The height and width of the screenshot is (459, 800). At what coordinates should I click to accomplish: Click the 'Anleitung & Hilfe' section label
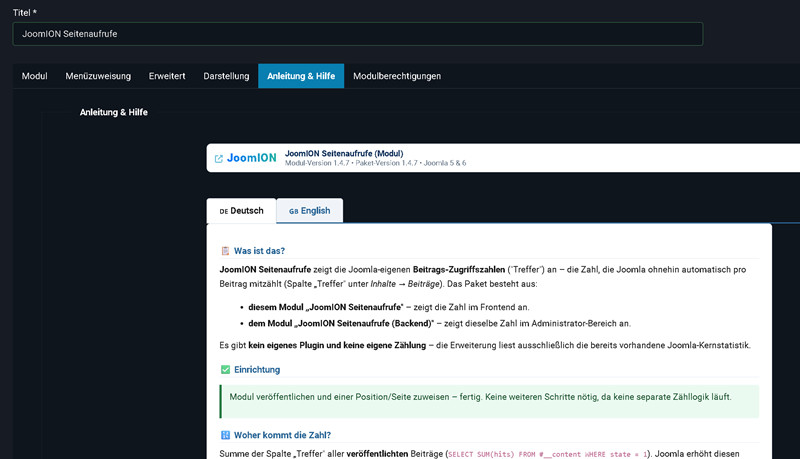pos(114,112)
